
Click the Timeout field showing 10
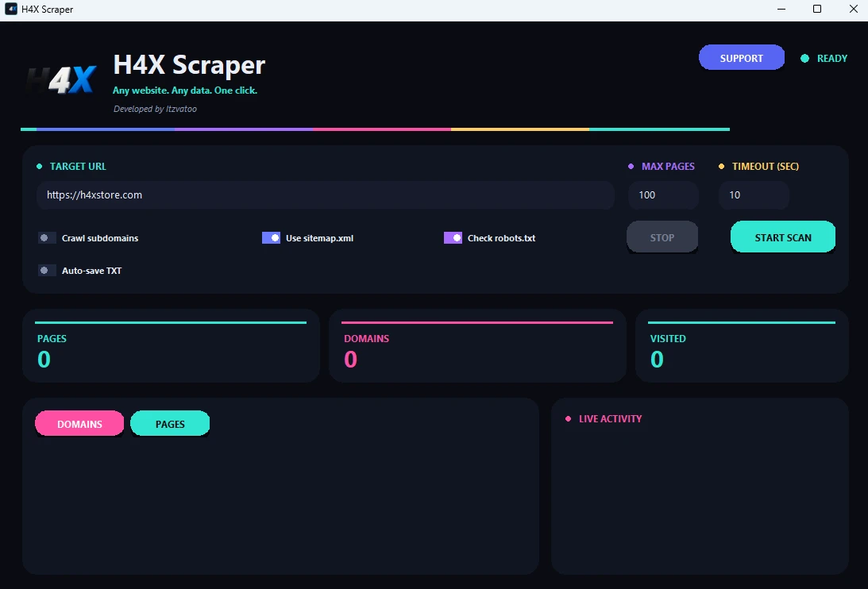click(754, 194)
